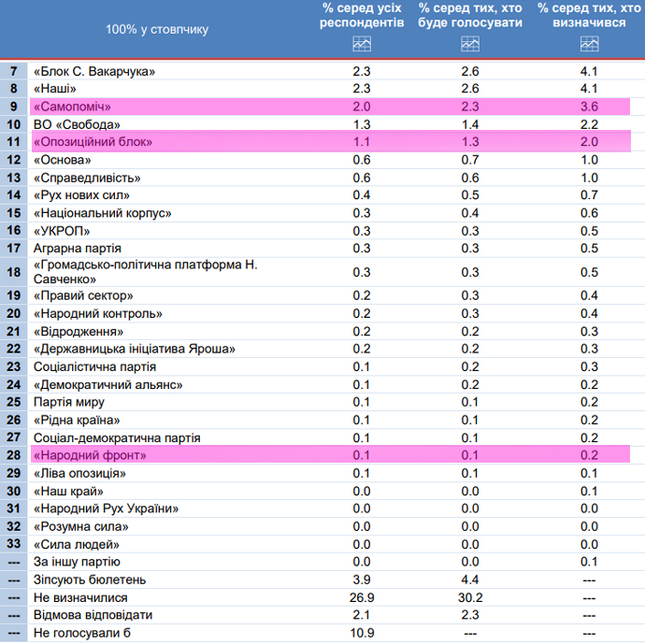The image size is (645, 644).
Task: Select the «% серед усіх респондентів» column header
Action: tap(362, 15)
